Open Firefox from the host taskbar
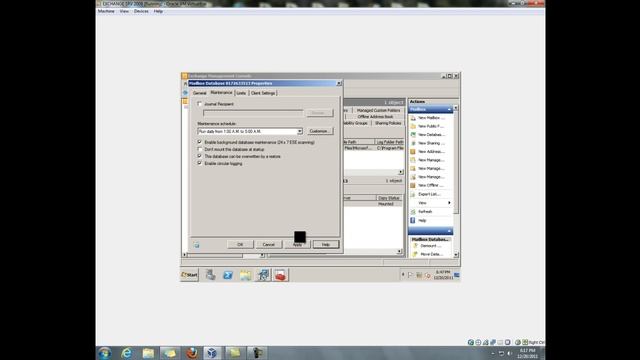 click(x=192, y=353)
